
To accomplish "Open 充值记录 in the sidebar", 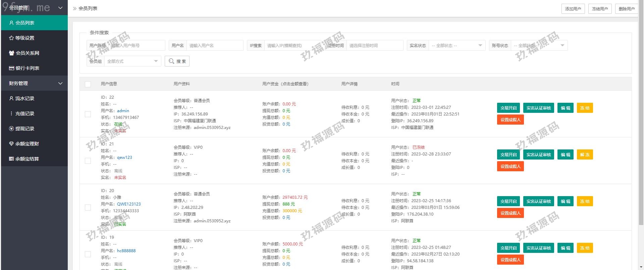I will pos(24,114).
